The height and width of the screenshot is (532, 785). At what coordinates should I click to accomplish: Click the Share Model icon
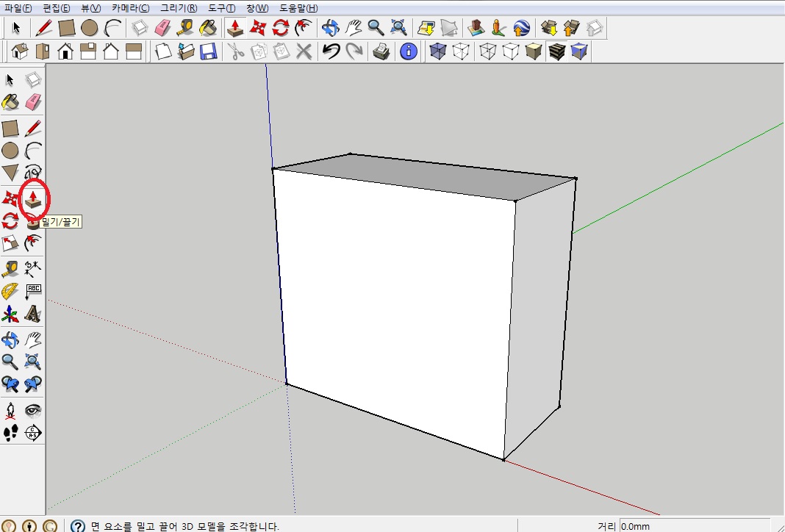click(x=572, y=28)
